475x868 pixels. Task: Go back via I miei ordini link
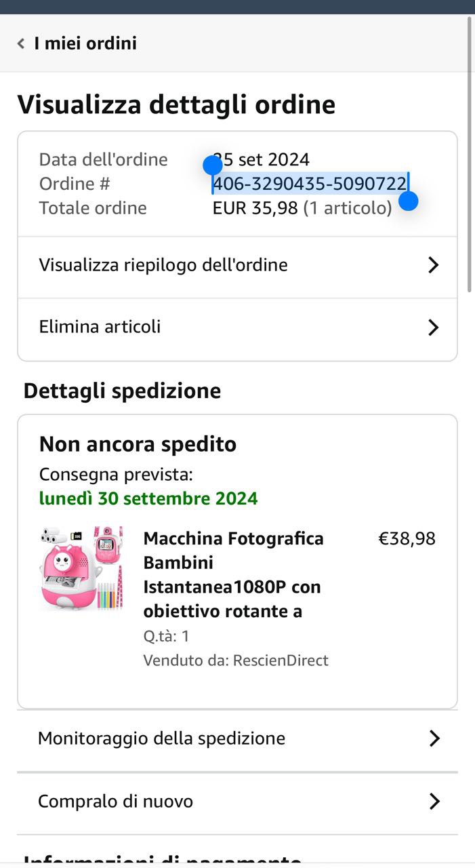(85, 43)
